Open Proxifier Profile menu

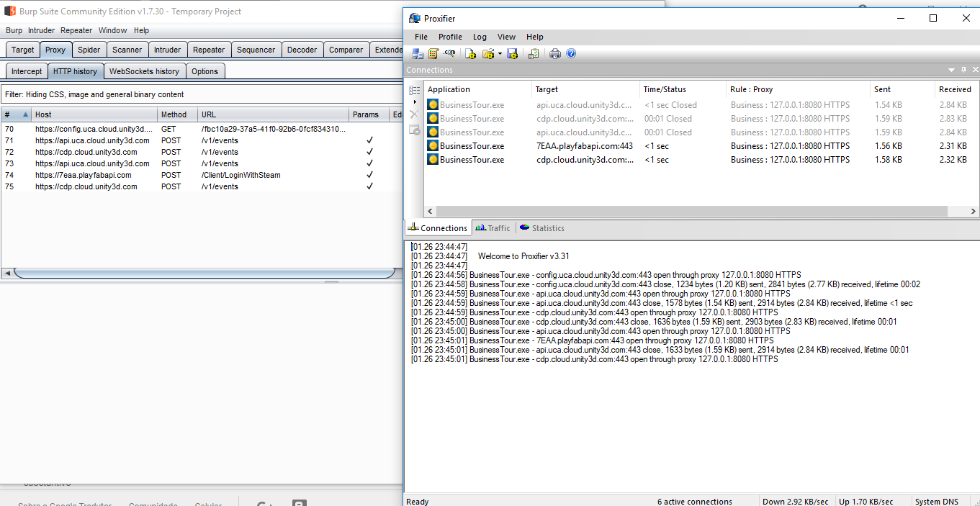coord(450,37)
